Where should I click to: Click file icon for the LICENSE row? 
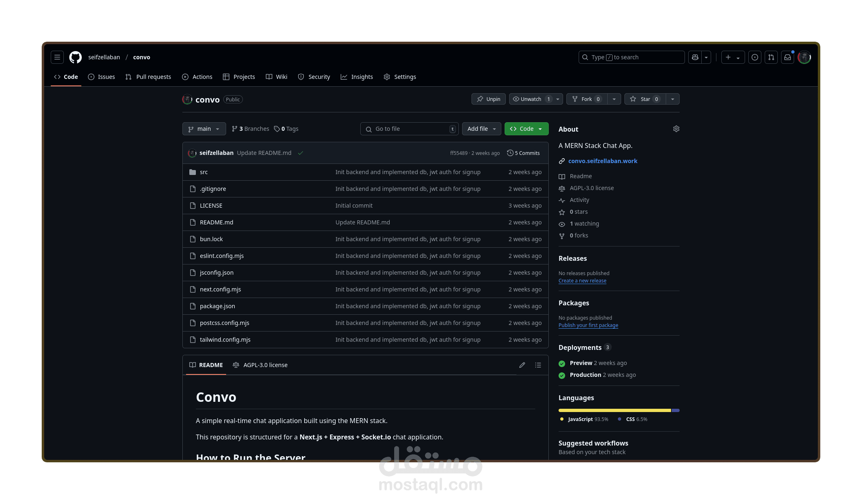[193, 206]
